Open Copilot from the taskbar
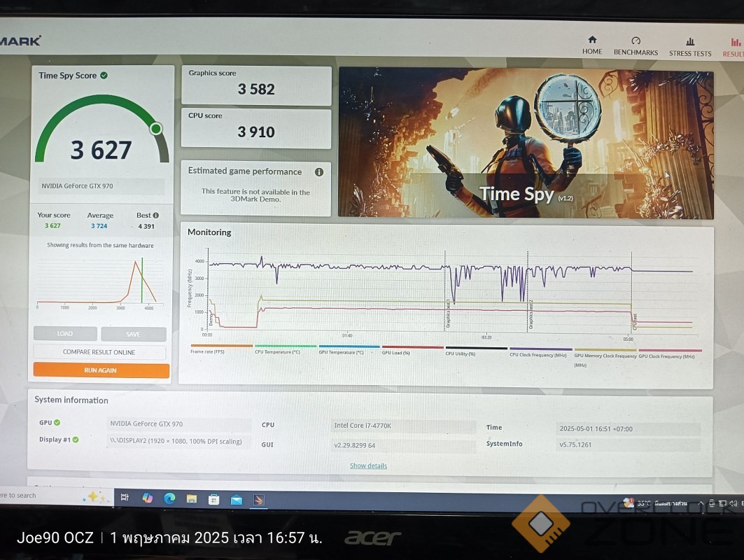Screen dimensions: 744x560 148,498
